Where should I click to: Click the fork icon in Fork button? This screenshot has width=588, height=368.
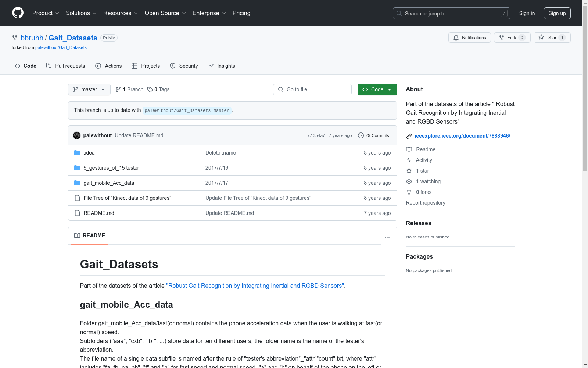click(502, 38)
